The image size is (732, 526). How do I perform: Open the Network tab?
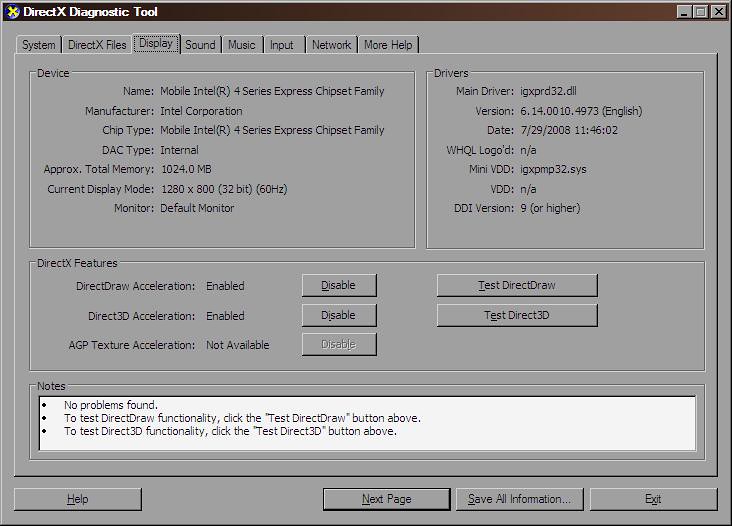[331, 45]
